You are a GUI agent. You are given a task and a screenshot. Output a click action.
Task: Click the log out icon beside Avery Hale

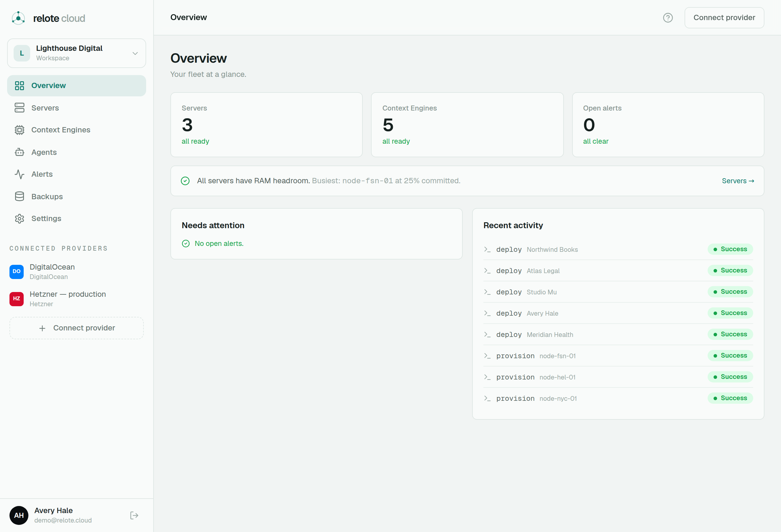pyautogui.click(x=134, y=515)
